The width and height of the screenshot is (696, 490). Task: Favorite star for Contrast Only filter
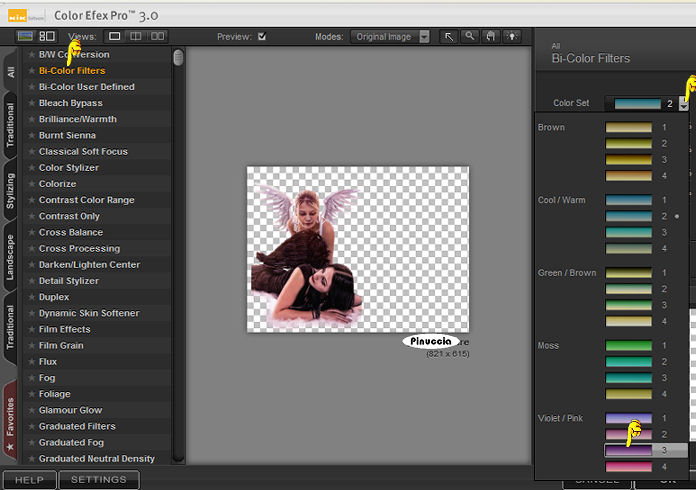pos(32,216)
